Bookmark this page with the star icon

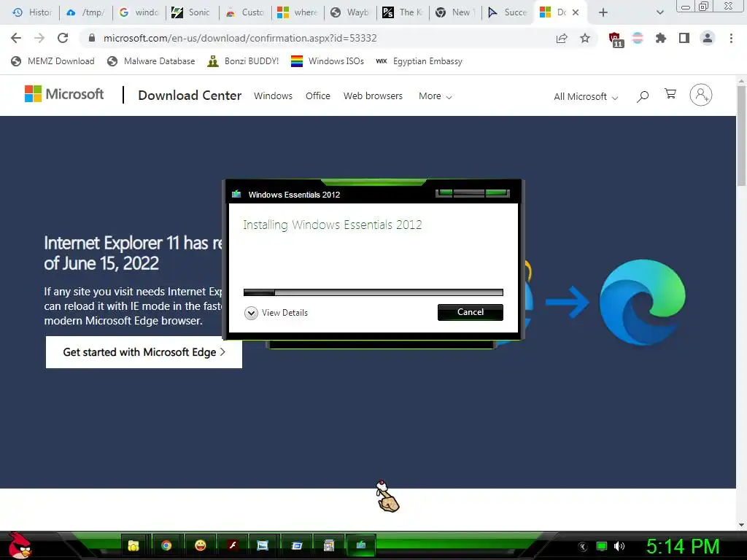(x=585, y=38)
